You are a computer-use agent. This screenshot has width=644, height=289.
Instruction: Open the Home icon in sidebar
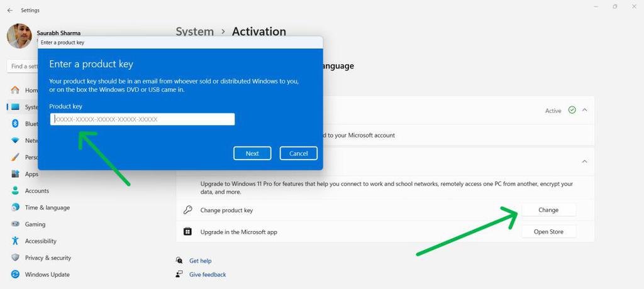tap(15, 90)
